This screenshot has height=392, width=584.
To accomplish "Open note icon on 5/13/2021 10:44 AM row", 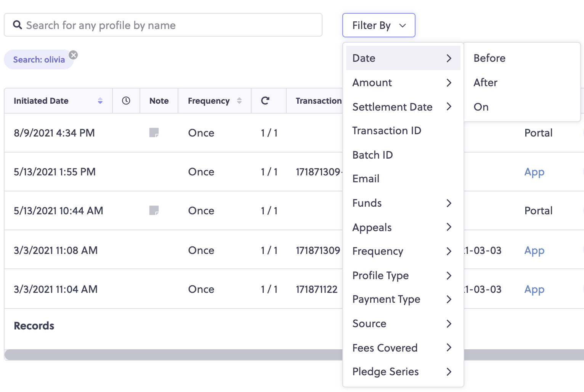I will [154, 210].
